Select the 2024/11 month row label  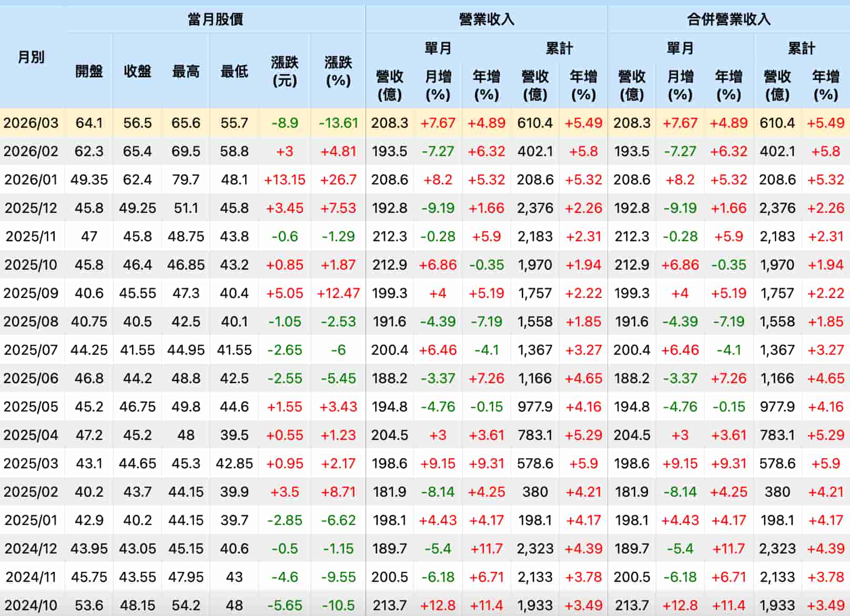[31, 577]
